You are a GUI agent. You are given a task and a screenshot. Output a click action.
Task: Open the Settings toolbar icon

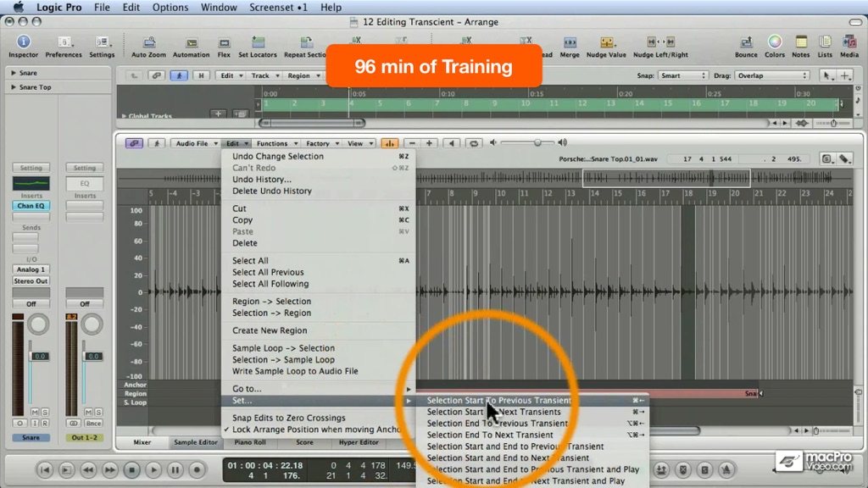[102, 42]
